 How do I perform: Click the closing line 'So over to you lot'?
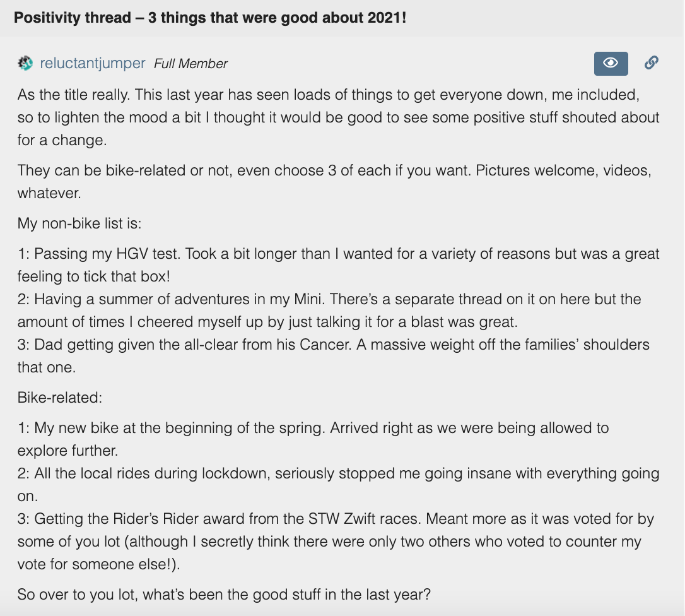pos(224,595)
